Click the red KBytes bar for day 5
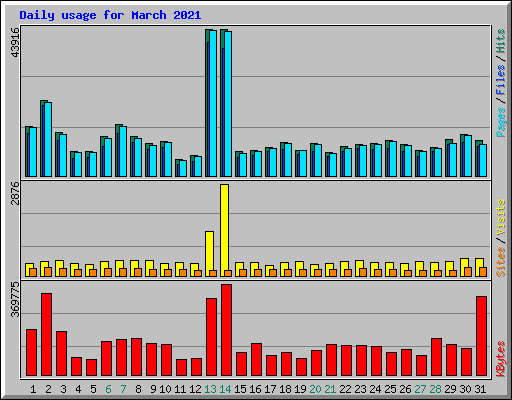This screenshot has height=400, width=512. (91, 368)
